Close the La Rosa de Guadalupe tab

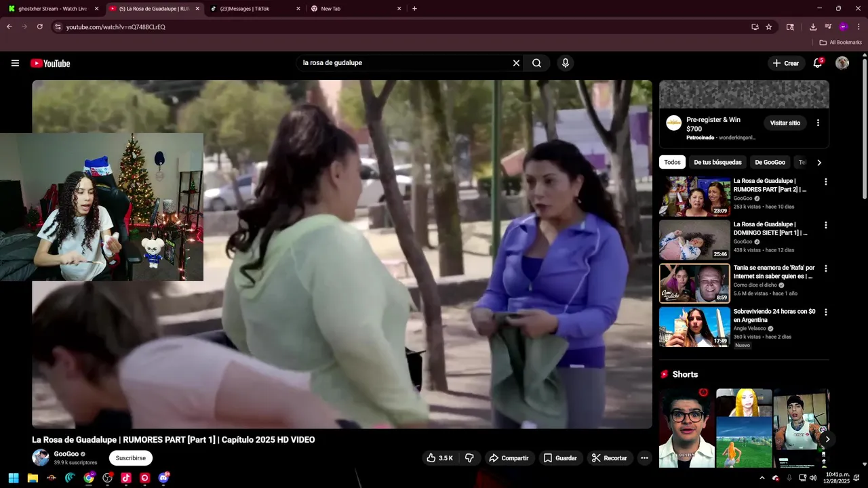pos(197,9)
